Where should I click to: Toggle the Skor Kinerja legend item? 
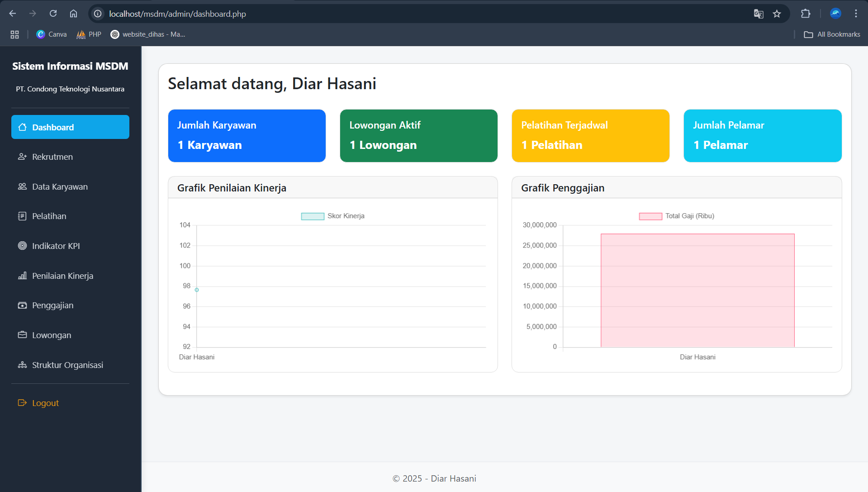click(x=333, y=216)
